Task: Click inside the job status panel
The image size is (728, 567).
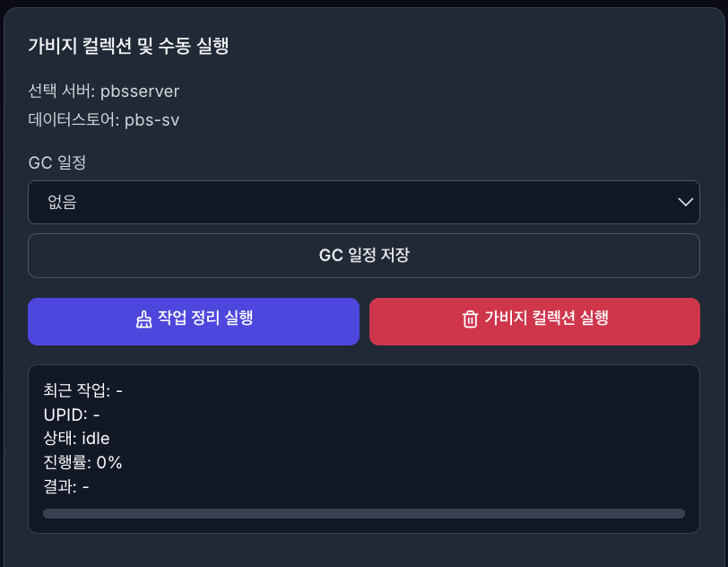Action: click(x=363, y=447)
